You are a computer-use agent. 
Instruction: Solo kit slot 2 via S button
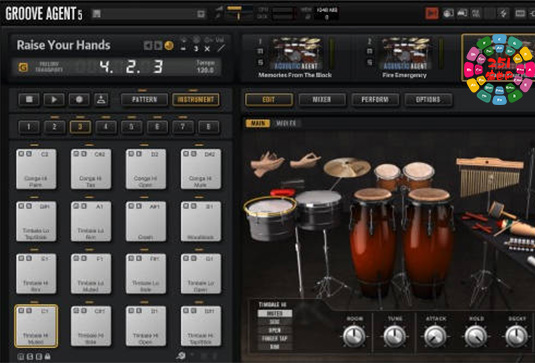click(x=370, y=62)
